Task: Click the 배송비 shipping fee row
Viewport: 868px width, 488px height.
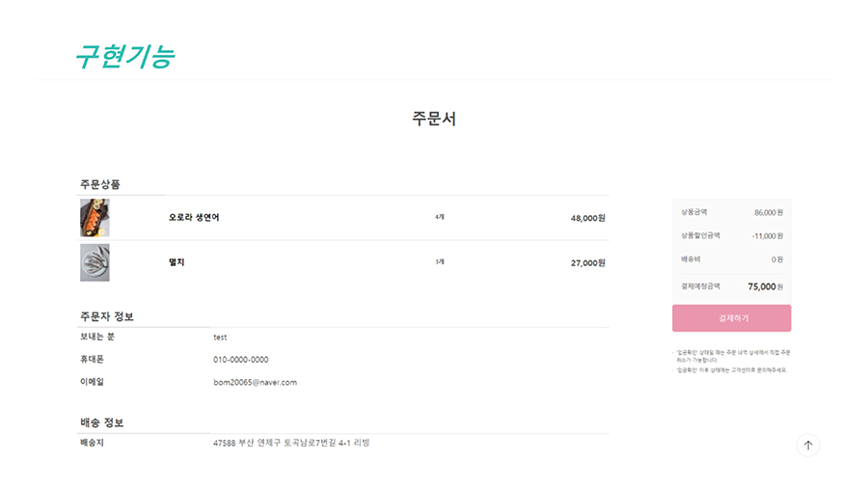Action: pos(731,258)
